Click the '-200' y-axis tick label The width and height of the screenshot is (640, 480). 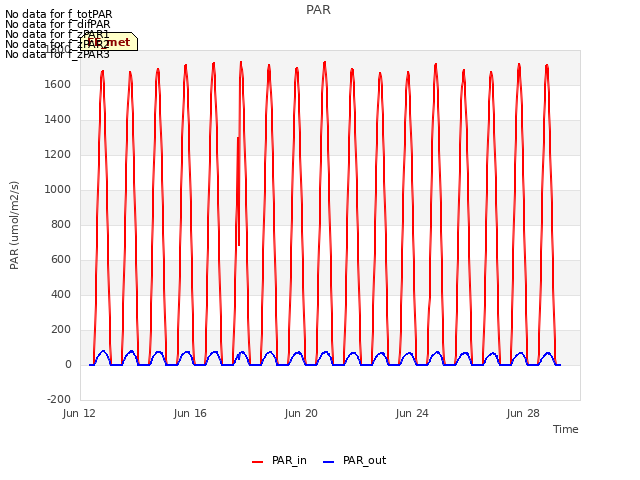click(x=59, y=399)
